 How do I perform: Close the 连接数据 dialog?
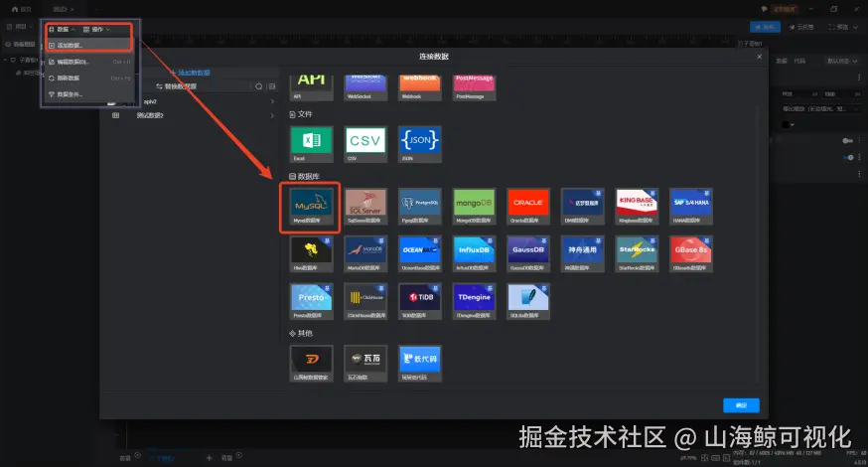760,57
